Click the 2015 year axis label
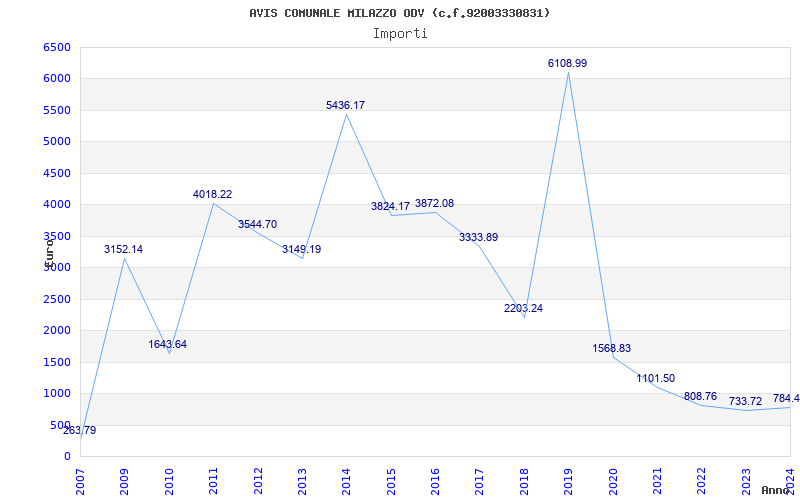The height and width of the screenshot is (500, 800). pyautogui.click(x=391, y=481)
